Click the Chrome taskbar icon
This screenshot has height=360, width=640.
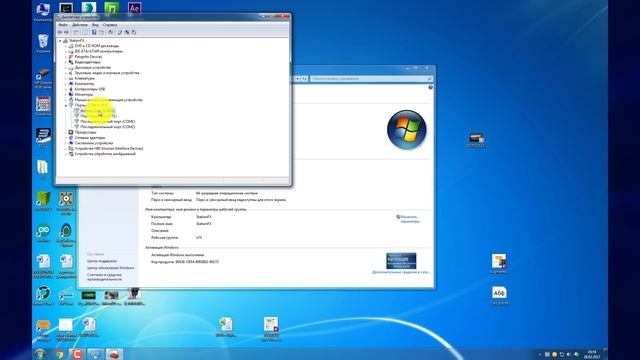click(x=60, y=354)
